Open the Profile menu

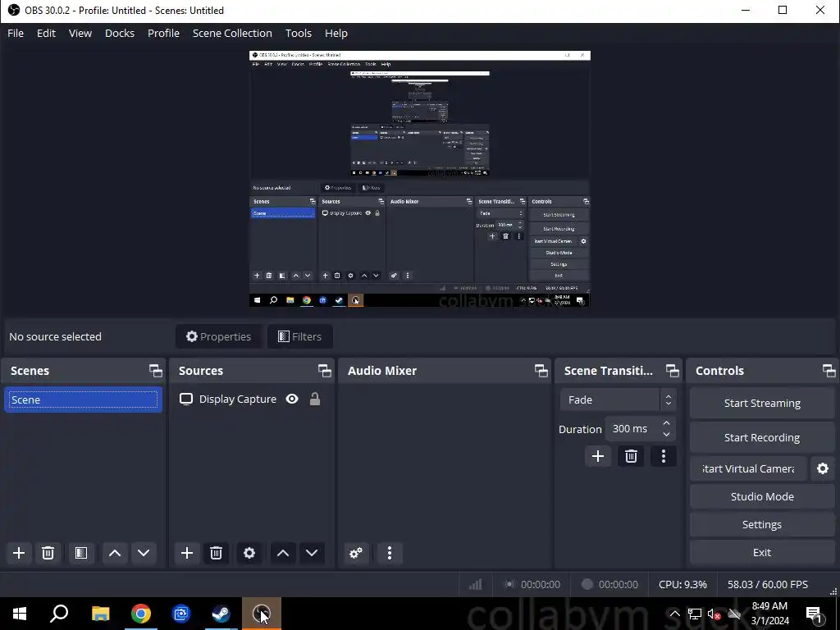coord(163,33)
